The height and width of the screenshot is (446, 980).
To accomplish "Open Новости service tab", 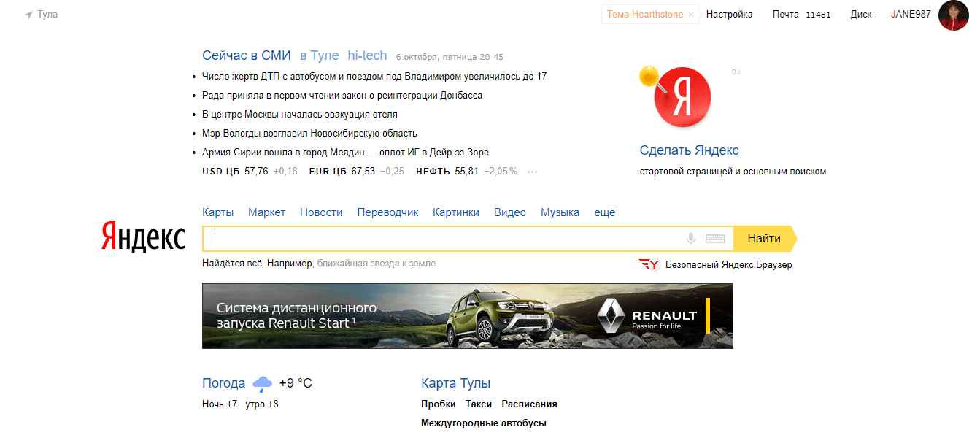I will [321, 212].
